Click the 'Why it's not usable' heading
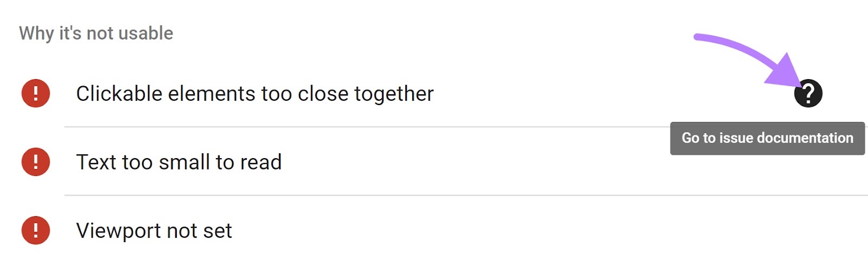 pyautogui.click(x=96, y=33)
